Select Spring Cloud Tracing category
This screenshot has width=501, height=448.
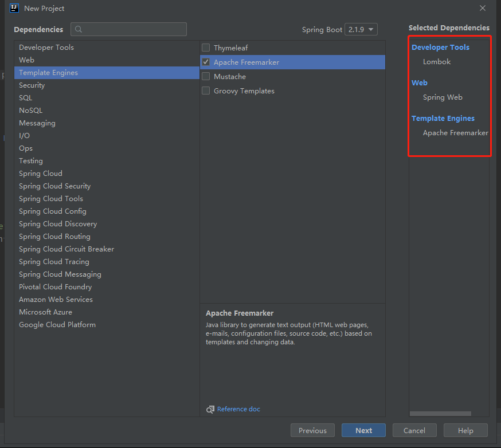pyautogui.click(x=107, y=261)
